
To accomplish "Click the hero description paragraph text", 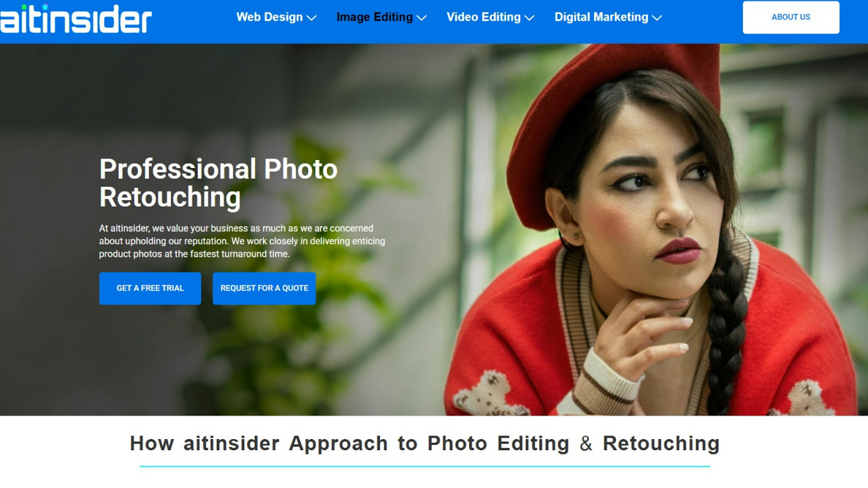I will [x=242, y=241].
